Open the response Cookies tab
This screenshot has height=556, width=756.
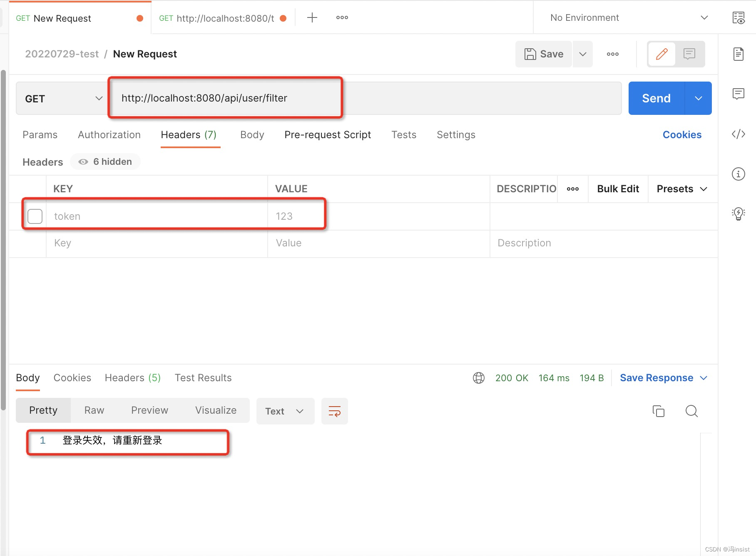click(72, 378)
